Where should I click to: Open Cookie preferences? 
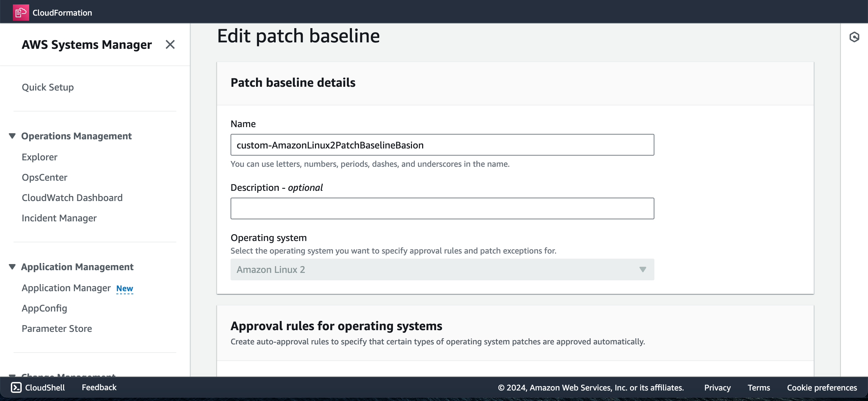coord(822,387)
